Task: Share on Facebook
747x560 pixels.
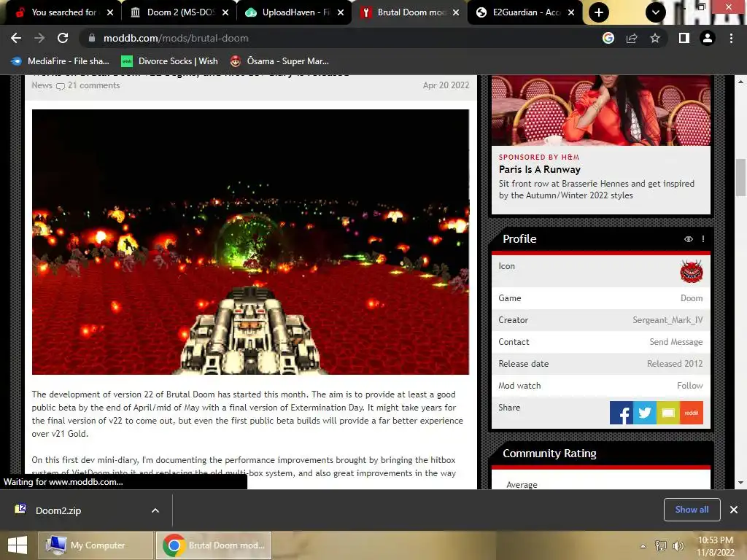Action: [622, 413]
